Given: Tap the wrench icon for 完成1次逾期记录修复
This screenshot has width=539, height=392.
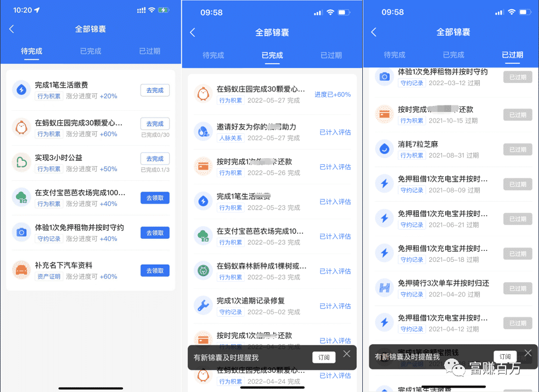Looking at the screenshot, I should click(x=203, y=306).
